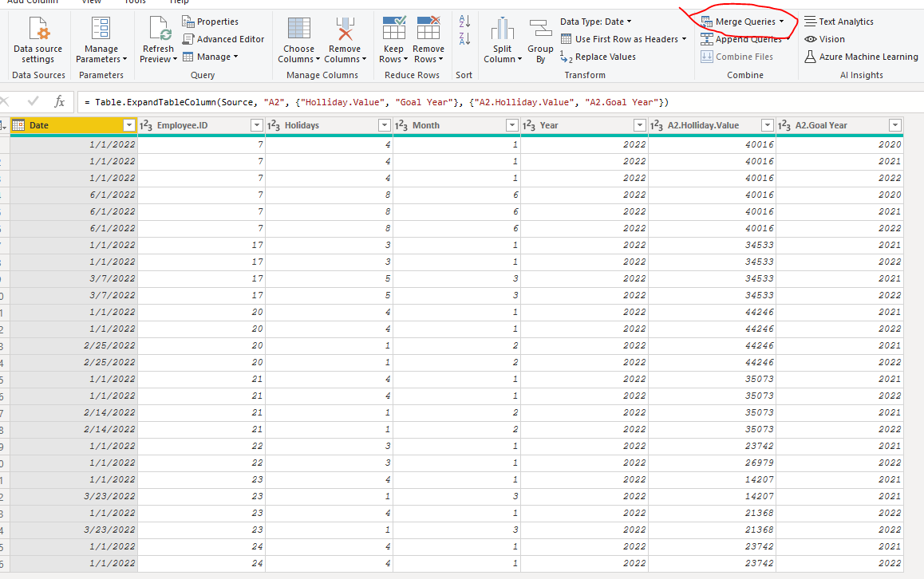Select cell with date 3/7/2022 first occurrence

(73, 278)
